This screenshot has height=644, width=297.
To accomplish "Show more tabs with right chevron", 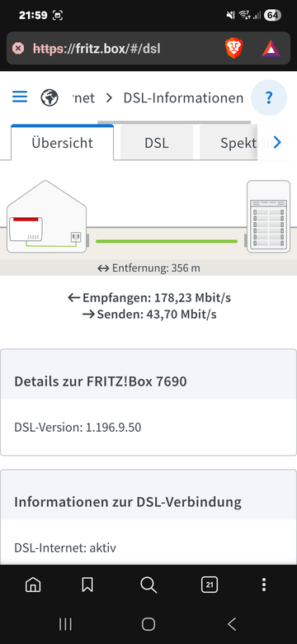I will click(277, 143).
